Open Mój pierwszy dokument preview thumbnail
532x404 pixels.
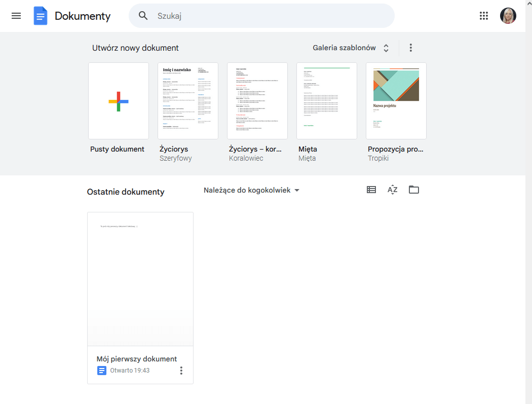click(140, 279)
